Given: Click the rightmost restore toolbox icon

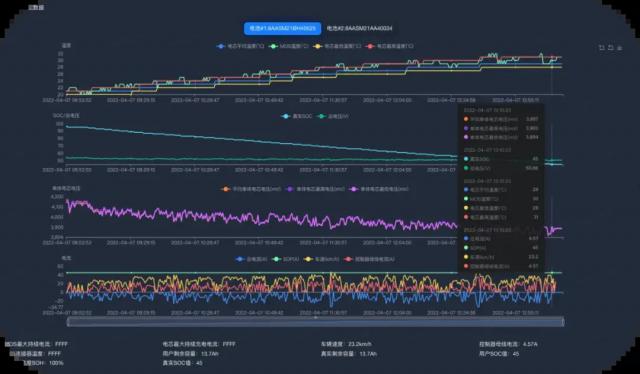Looking at the screenshot, I should pyautogui.click(x=620, y=48).
